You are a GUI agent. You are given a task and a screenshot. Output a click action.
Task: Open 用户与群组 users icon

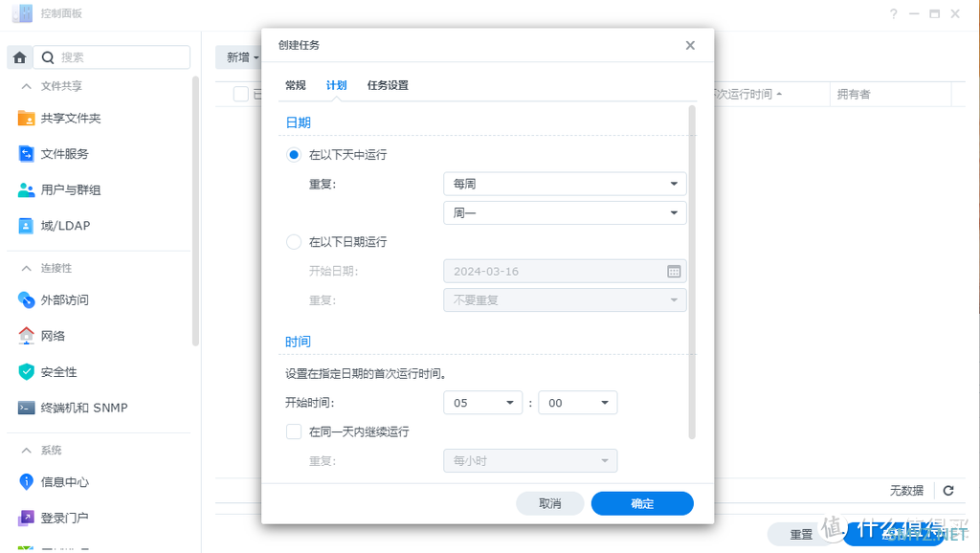26,190
